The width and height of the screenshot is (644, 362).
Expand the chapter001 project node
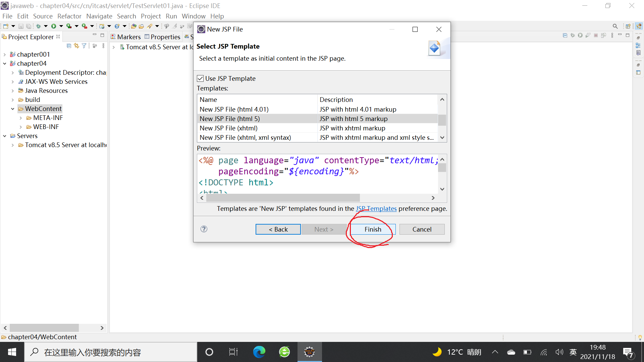tap(5, 55)
